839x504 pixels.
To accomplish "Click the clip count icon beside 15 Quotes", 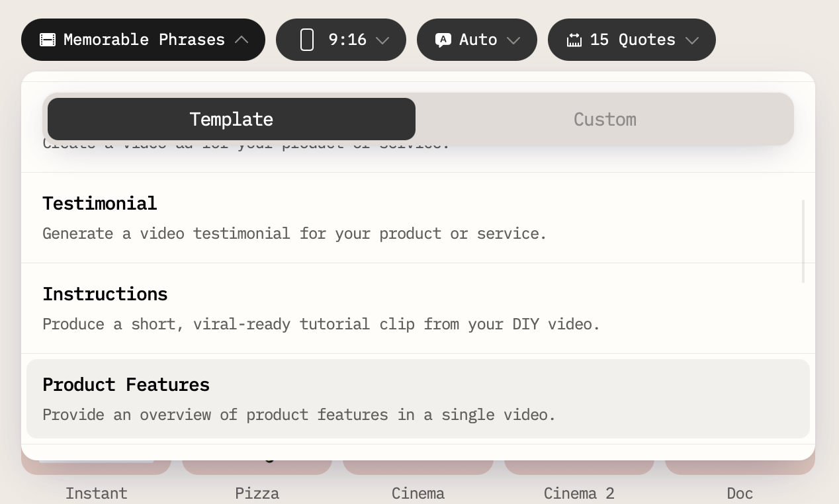I will pos(574,40).
